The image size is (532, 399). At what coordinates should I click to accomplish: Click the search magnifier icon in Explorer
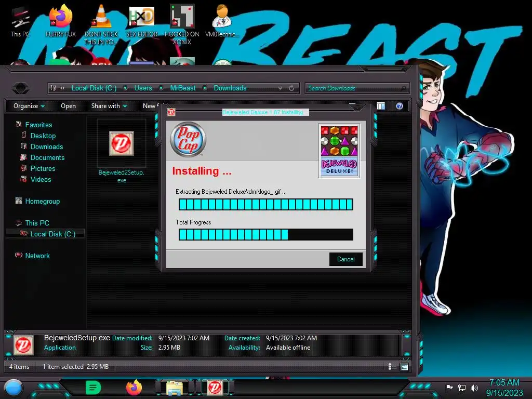[x=403, y=88]
